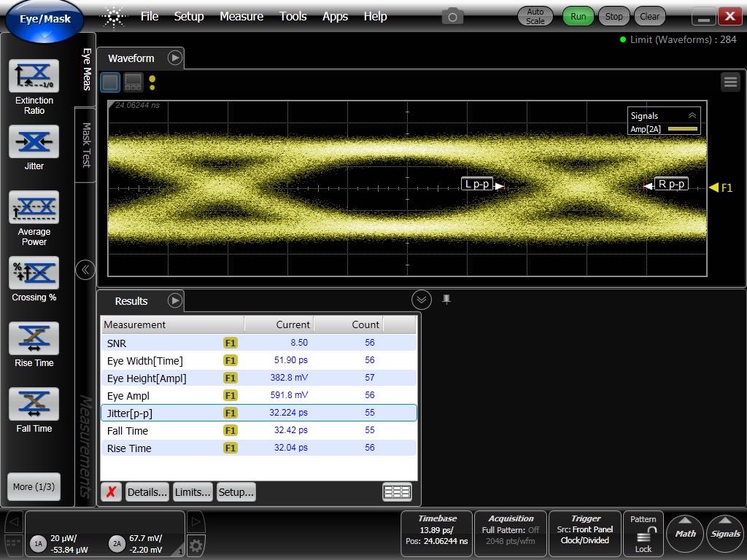The width and height of the screenshot is (747, 560).
Task: Click the red X delete measurement icon
Action: (x=111, y=492)
